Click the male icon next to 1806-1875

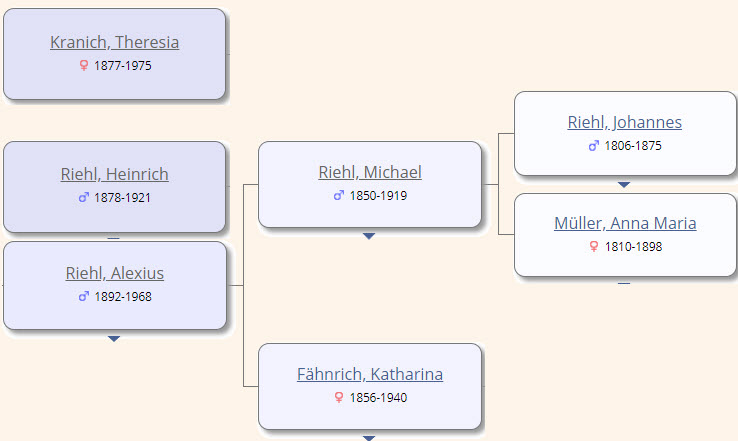pyautogui.click(x=594, y=145)
